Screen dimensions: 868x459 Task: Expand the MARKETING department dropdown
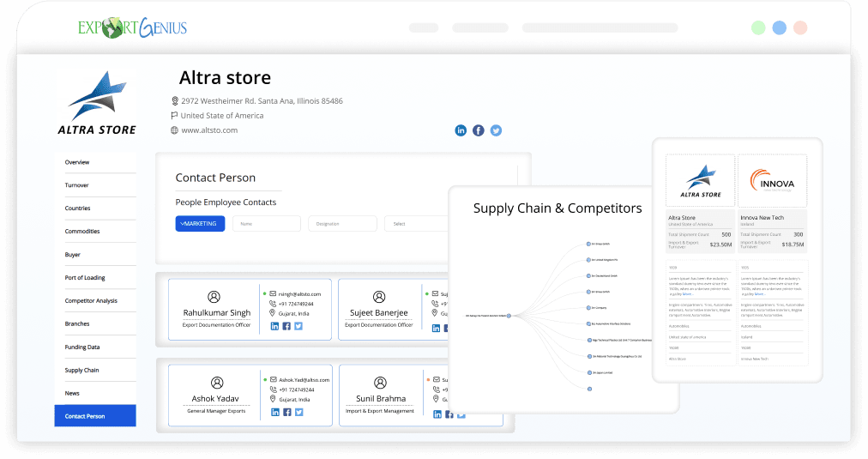(201, 224)
